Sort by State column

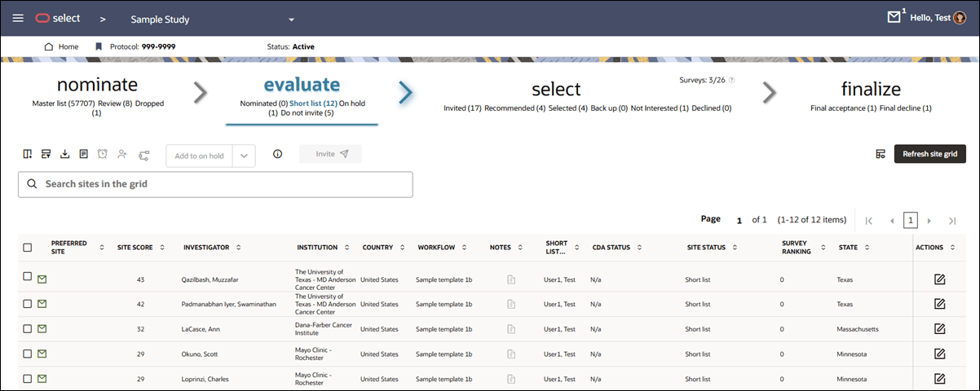(867, 248)
